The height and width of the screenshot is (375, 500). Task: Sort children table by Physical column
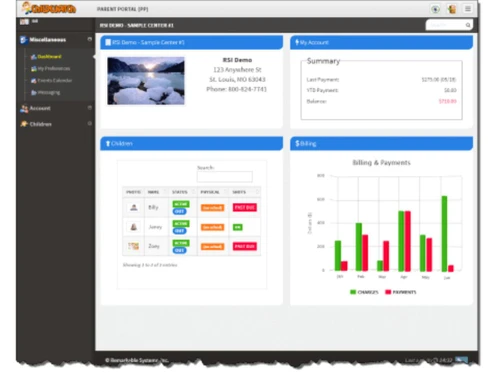[x=213, y=192]
